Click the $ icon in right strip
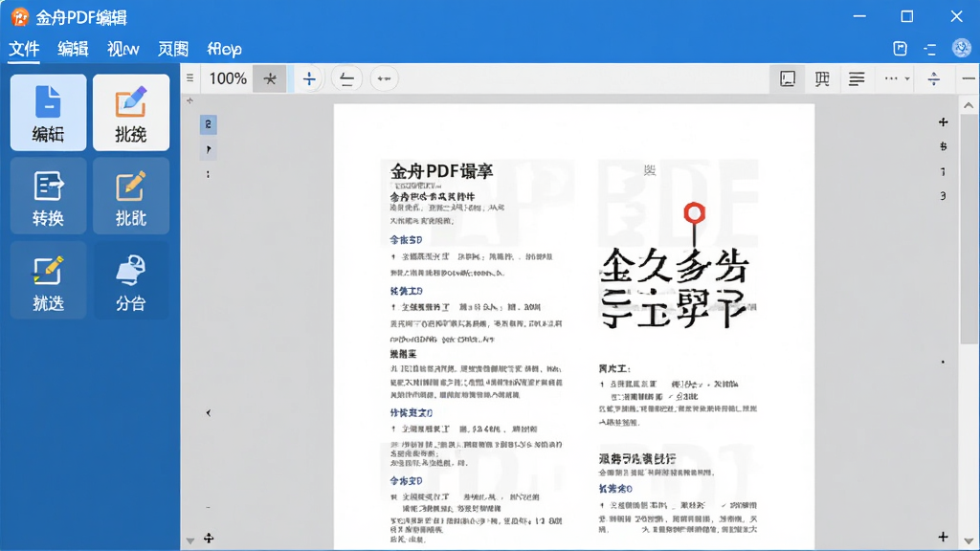 pos(943,146)
